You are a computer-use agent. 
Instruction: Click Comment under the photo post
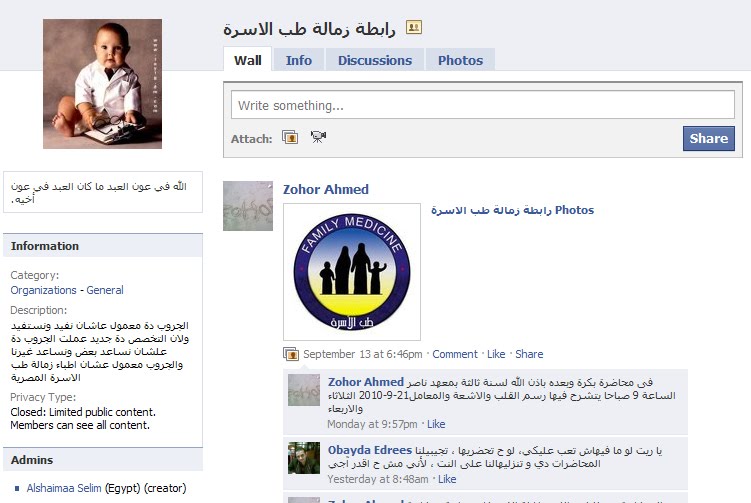455,354
